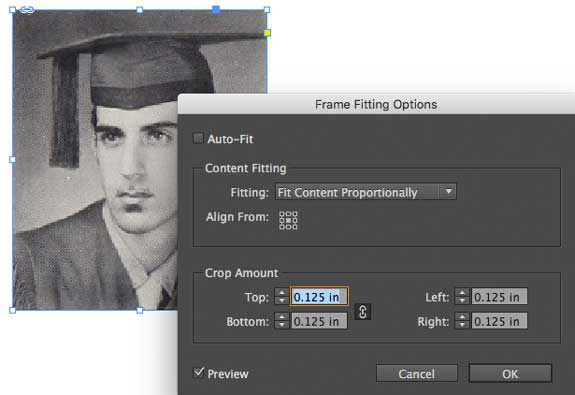This screenshot has width=575, height=395.
Task: Click the bottom-left corner frame handle
Action: (x=12, y=310)
